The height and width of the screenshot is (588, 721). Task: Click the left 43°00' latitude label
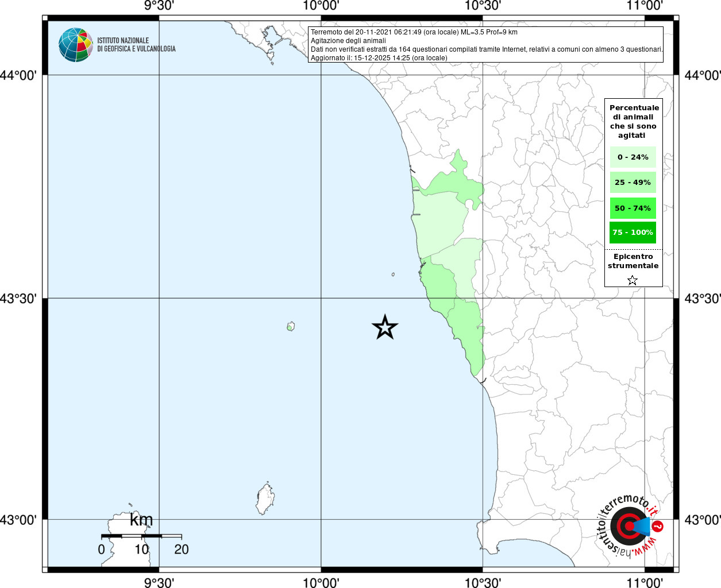click(18, 520)
